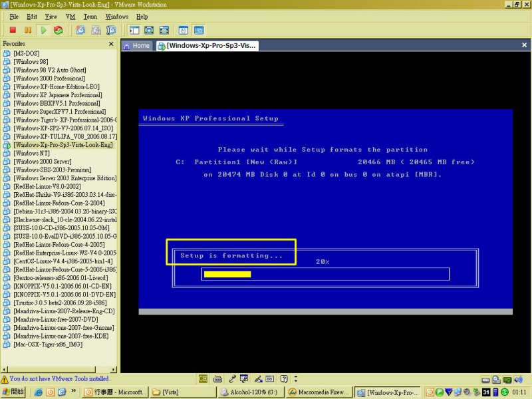Open the View menu
This screenshot has height=399, width=532.
point(51,17)
